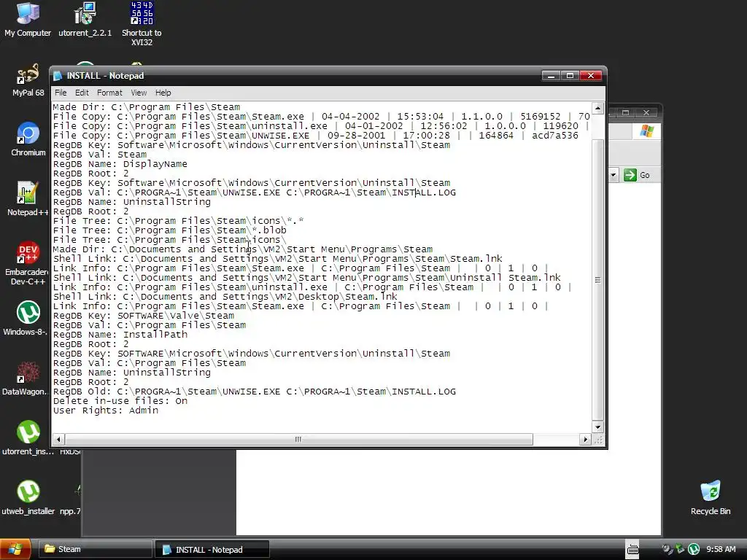Click the clock showing 9:58 AM

click(721, 549)
